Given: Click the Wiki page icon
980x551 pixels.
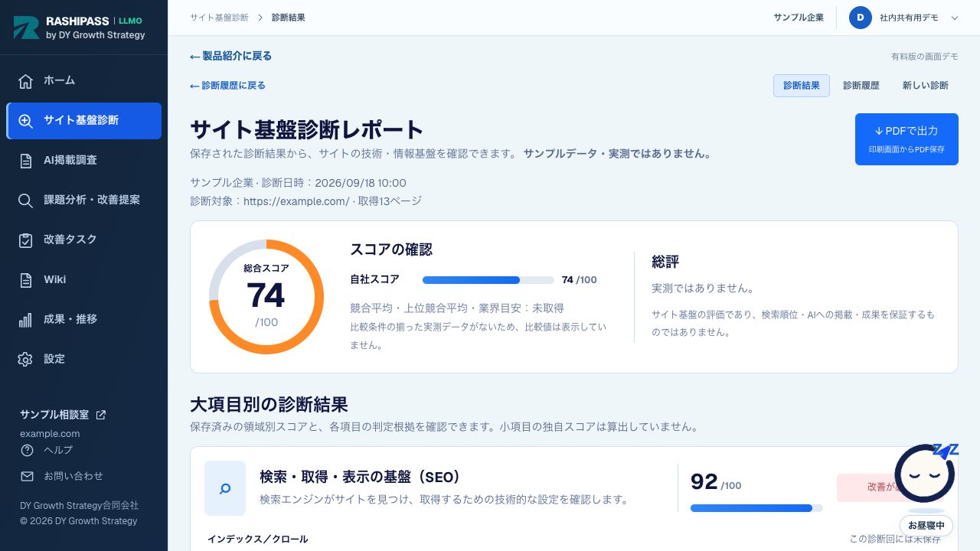Looking at the screenshot, I should pyautogui.click(x=25, y=280).
